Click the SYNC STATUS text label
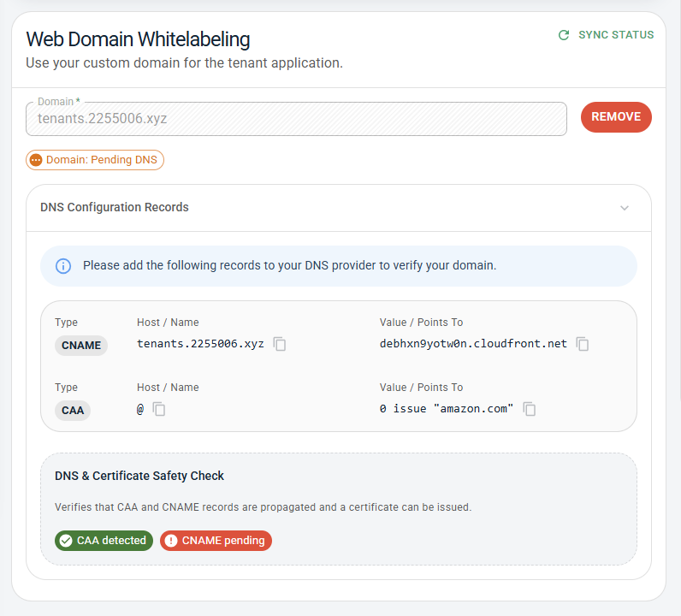This screenshot has width=681, height=616. click(x=616, y=35)
